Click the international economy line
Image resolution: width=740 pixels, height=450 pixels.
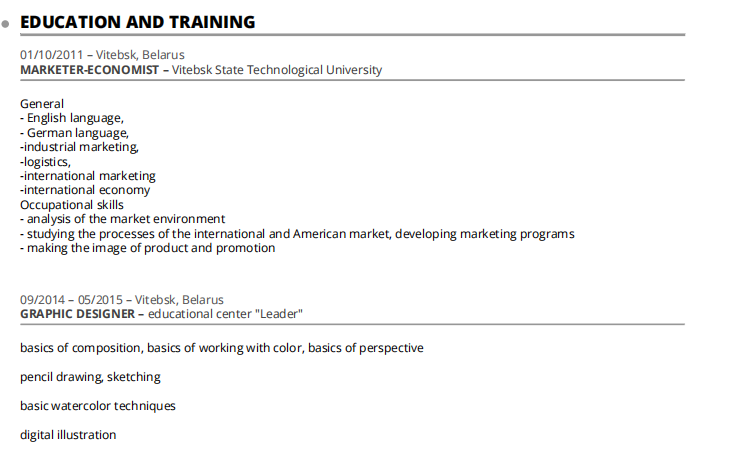[x=86, y=190]
